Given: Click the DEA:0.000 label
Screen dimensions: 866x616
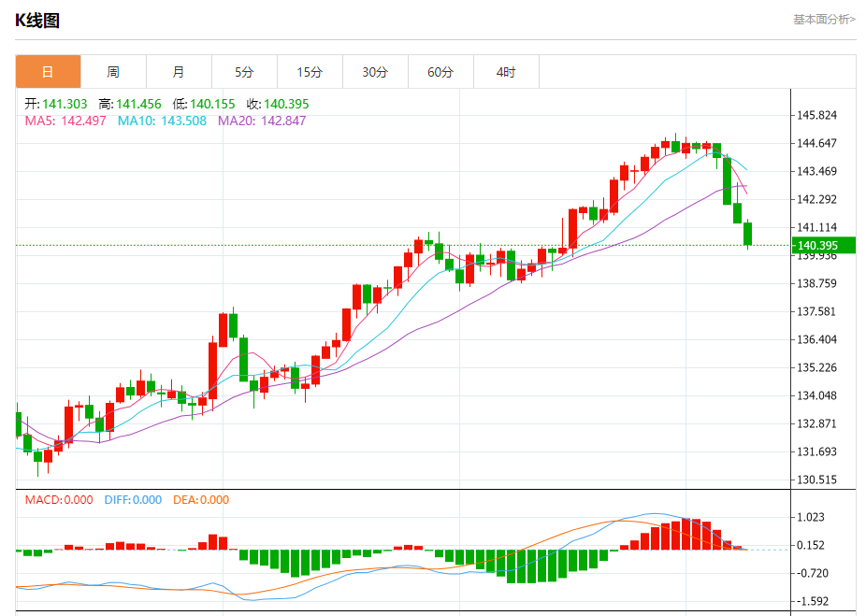Looking at the screenshot, I should (201, 500).
